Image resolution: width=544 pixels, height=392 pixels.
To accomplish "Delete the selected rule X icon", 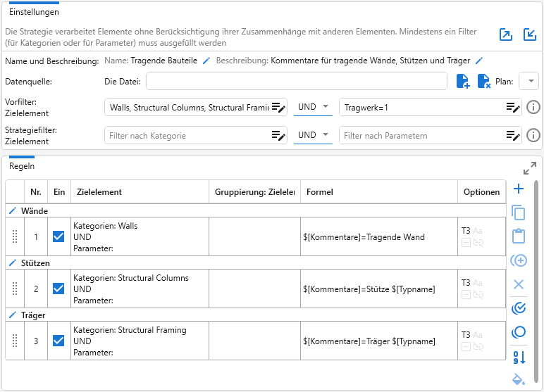I will pyautogui.click(x=519, y=284).
